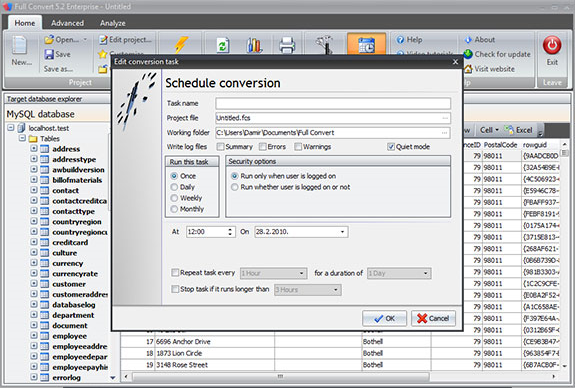This screenshot has height=388, width=575.
Task: Click Visit website link
Action: tap(489, 69)
